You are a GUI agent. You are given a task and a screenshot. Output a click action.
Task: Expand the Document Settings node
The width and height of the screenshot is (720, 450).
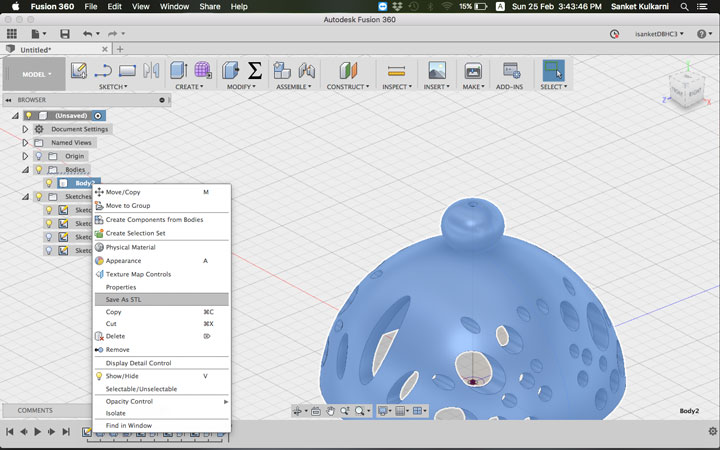(x=25, y=129)
